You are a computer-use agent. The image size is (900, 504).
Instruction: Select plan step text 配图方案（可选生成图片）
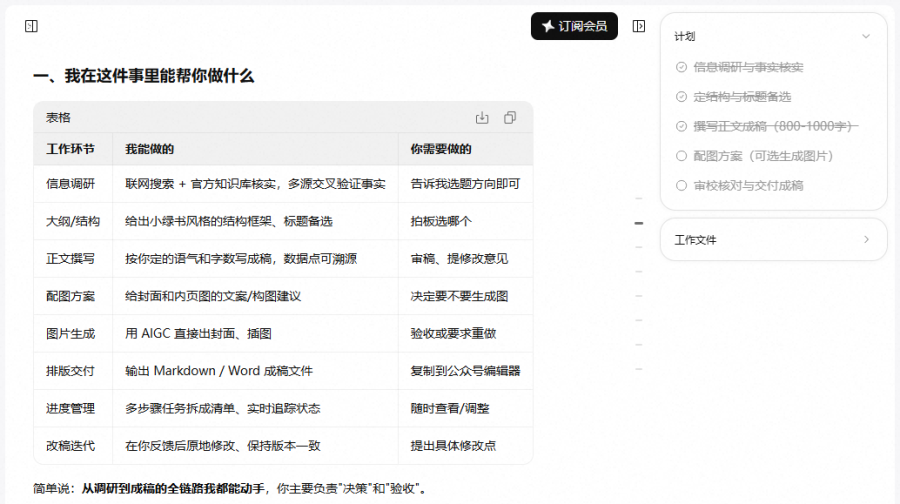point(763,156)
